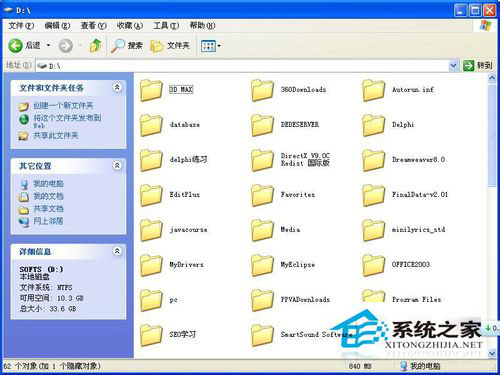Click the Program Files folder name
The image size is (500, 375).
click(416, 300)
